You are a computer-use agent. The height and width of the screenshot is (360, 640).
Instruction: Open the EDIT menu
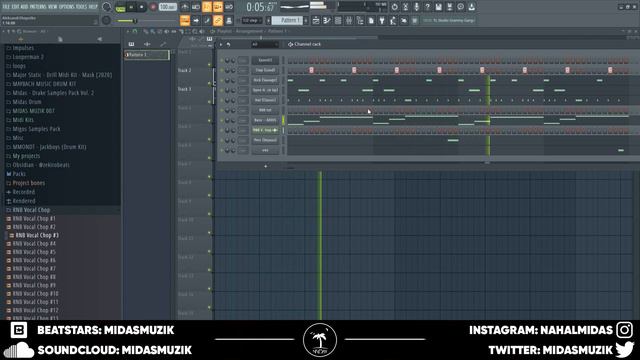pos(16,7)
